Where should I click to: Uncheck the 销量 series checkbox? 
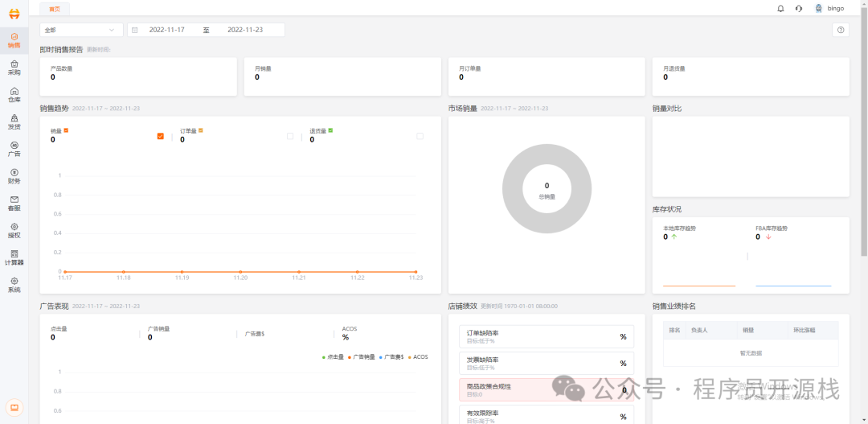[x=161, y=136]
